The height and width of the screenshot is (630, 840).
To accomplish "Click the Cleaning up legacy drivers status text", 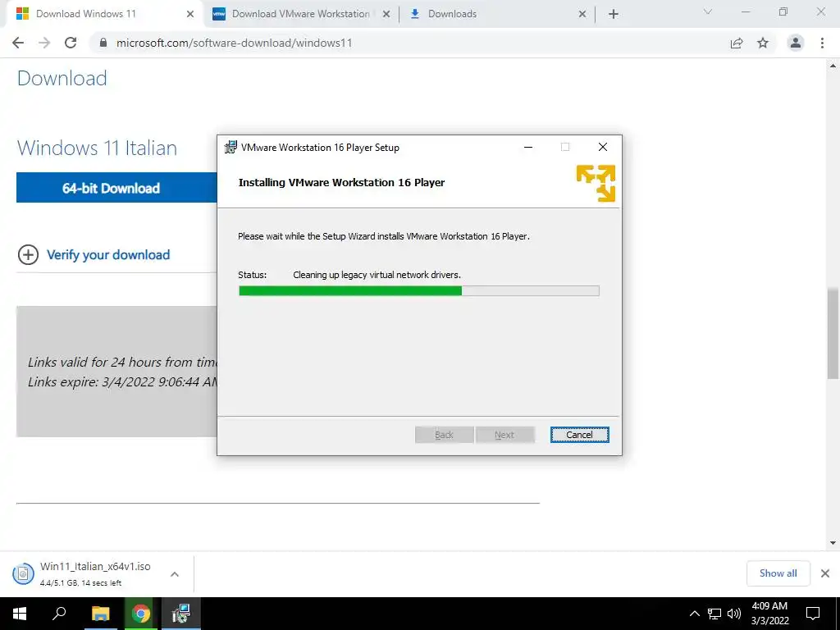I will [377, 275].
